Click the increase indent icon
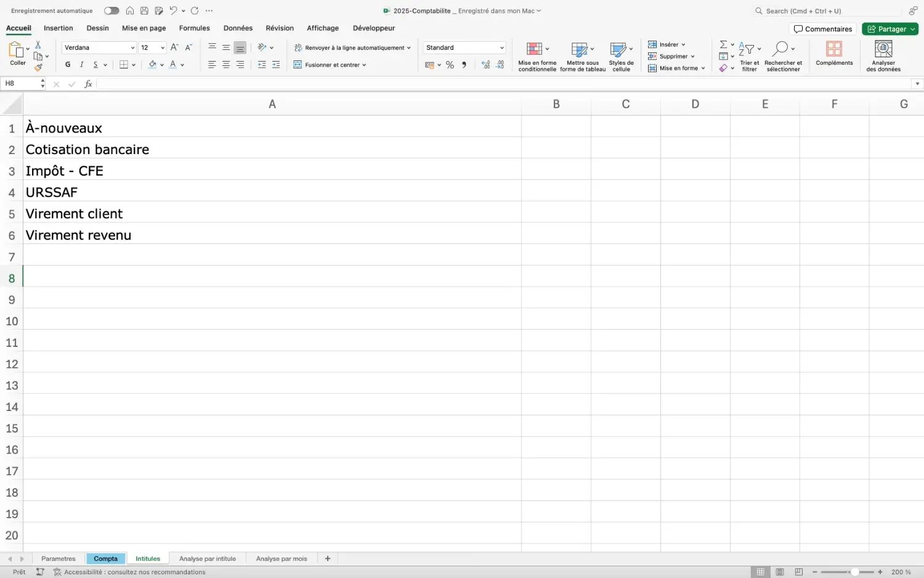Viewport: 924px width, 578px height. [276, 65]
